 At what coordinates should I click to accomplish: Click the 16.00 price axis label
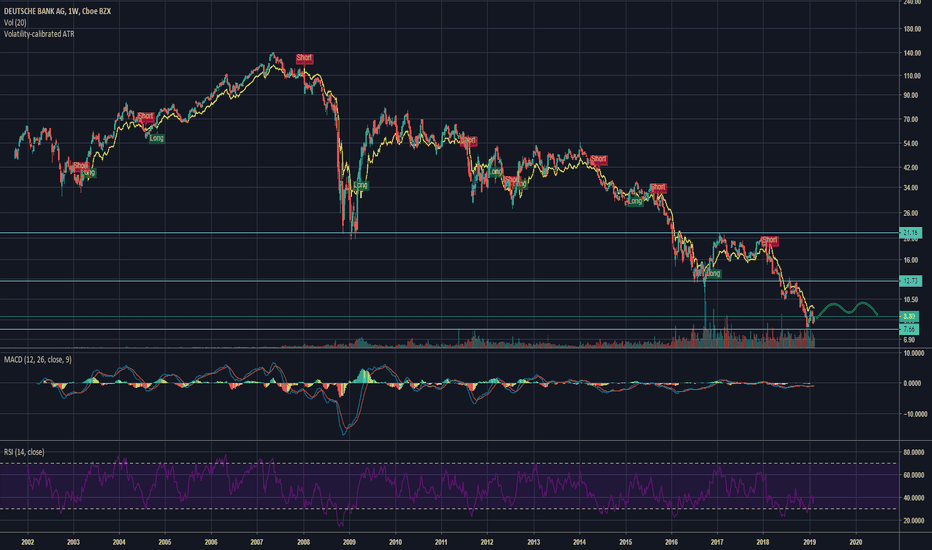coord(911,260)
